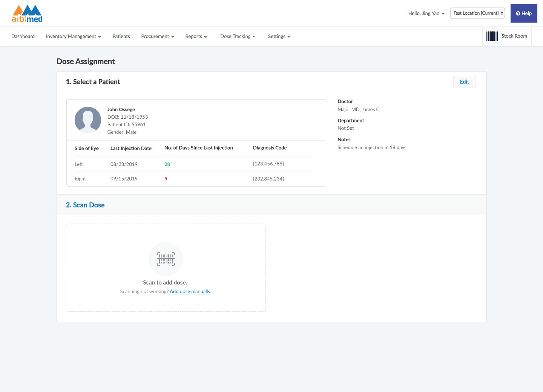Click the note Schedule an injection in 18 days
Viewport: 543px width, 392px height.
coord(373,147)
